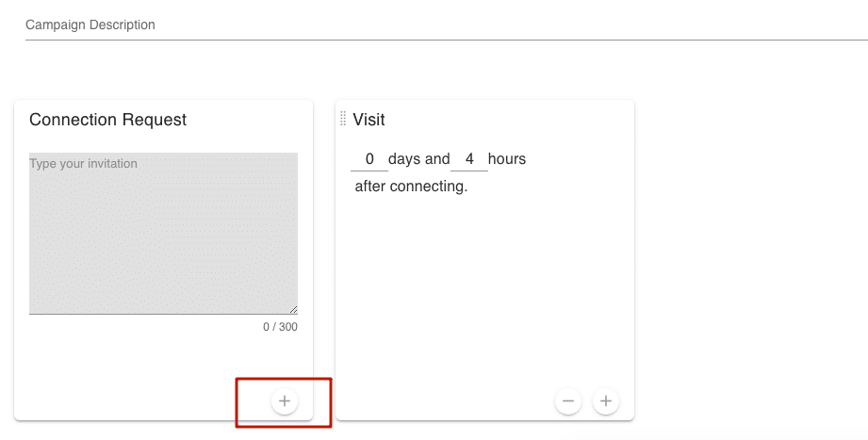Remove the Visit step with minus button
The width and height of the screenshot is (868, 440).
coord(568,401)
